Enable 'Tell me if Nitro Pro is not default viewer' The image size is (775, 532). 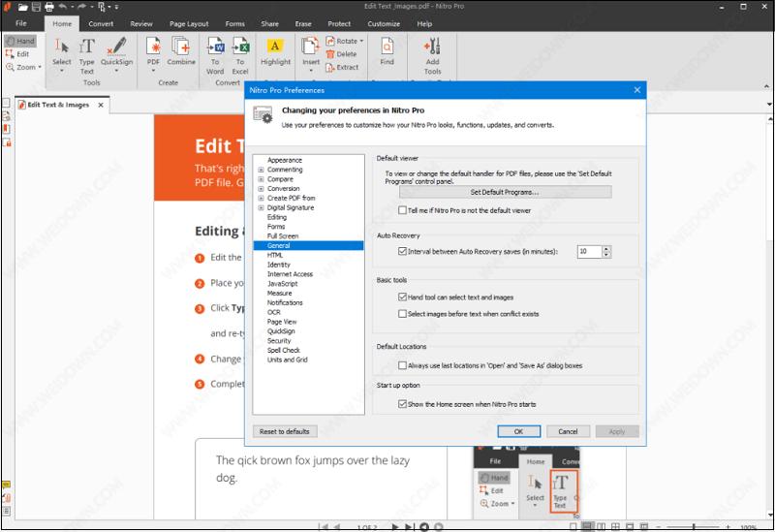pyautogui.click(x=404, y=209)
